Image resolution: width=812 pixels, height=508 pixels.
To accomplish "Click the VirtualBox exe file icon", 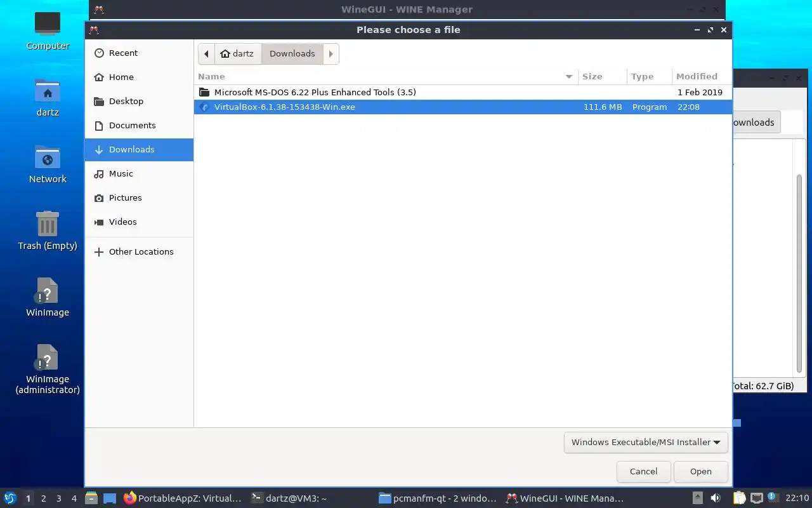I will pyautogui.click(x=204, y=107).
